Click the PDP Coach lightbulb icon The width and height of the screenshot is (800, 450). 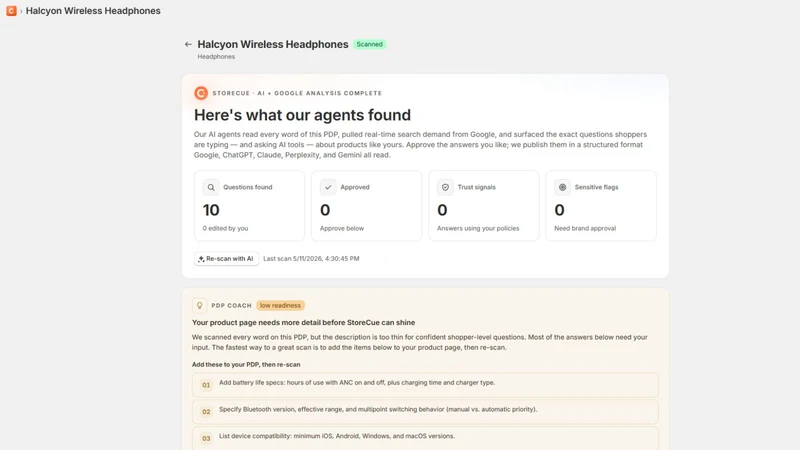pyautogui.click(x=199, y=306)
